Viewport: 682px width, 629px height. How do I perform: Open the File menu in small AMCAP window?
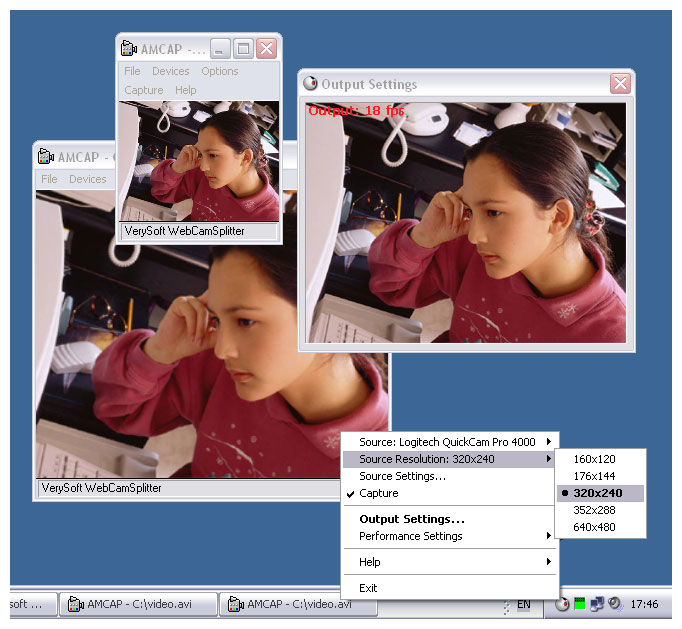click(x=132, y=71)
